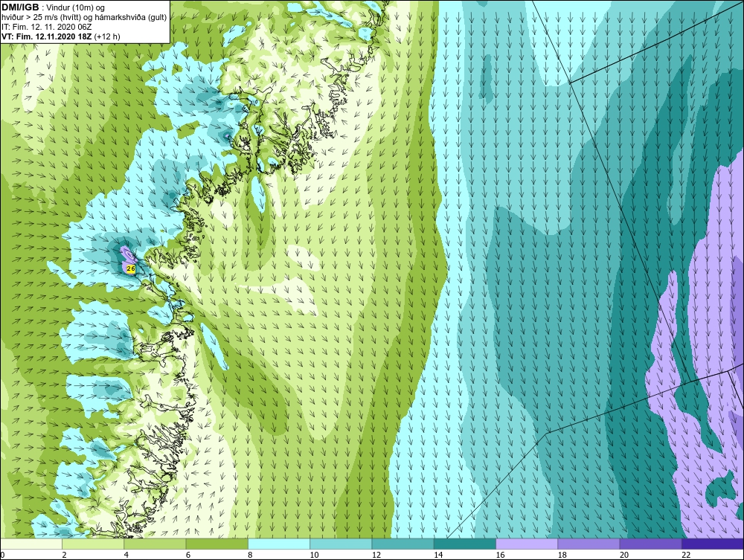Click the 'hviður > 25 m/s' legend line

84,18
